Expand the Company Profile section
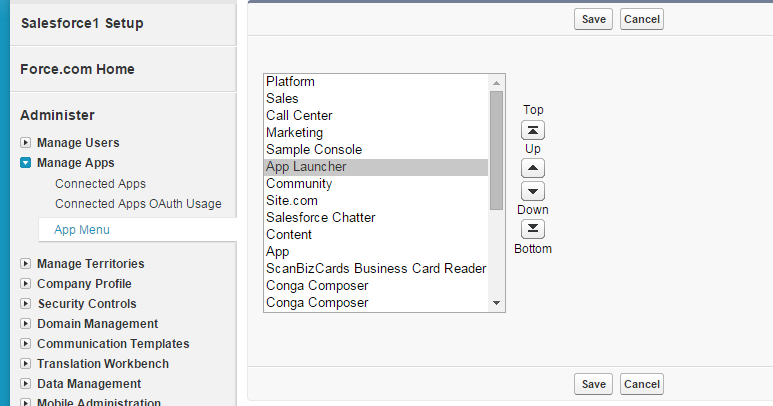Image resolution: width=773 pixels, height=406 pixels. point(26,284)
